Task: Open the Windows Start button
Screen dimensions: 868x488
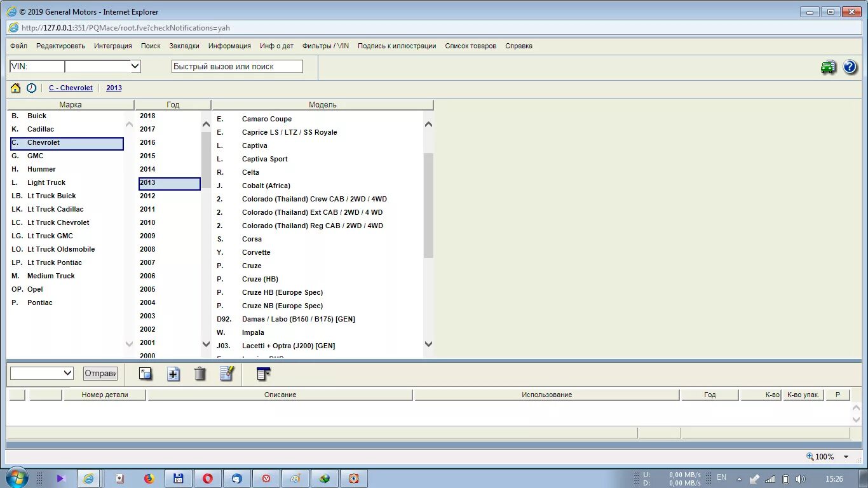Action: coord(17,478)
